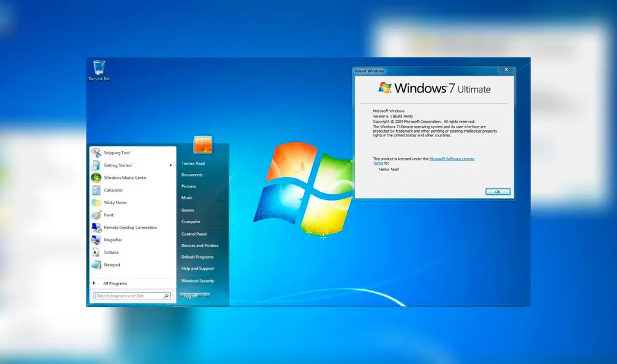Launch Windows Media Center by its label

(125, 178)
